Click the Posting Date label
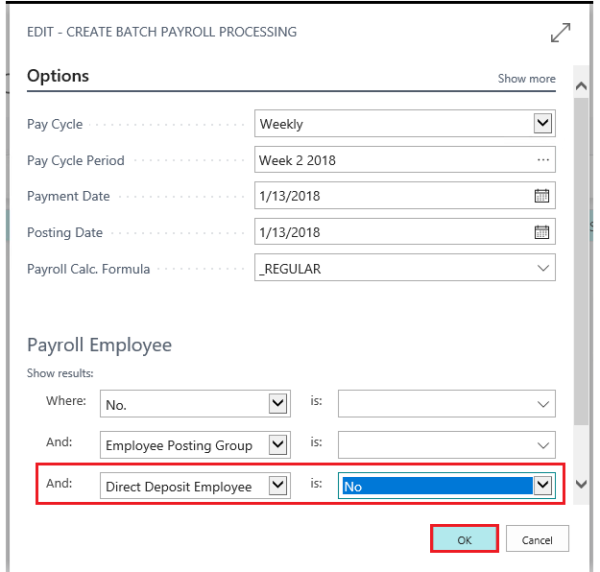Screen dimensions: 600x572 pyautogui.click(x=65, y=232)
